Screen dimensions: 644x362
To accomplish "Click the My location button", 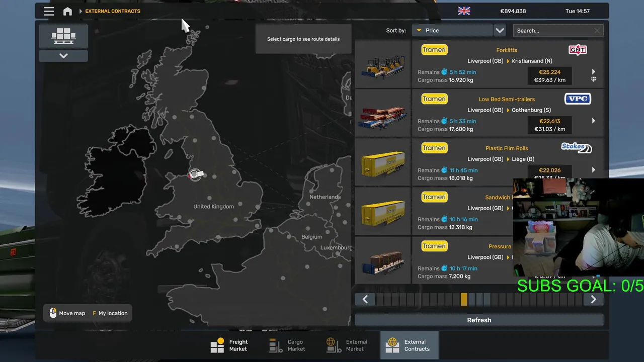I will click(110, 313).
